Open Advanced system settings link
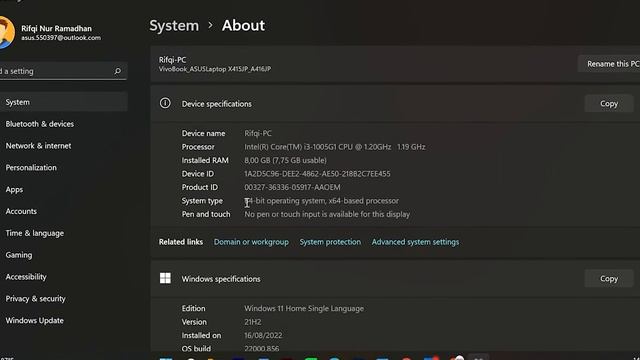The image size is (640, 360). pyautogui.click(x=415, y=242)
